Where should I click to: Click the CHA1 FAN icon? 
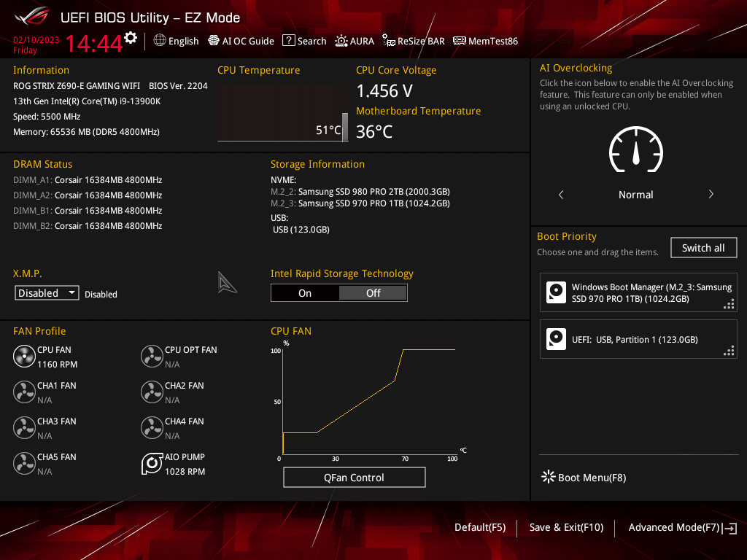(24, 392)
